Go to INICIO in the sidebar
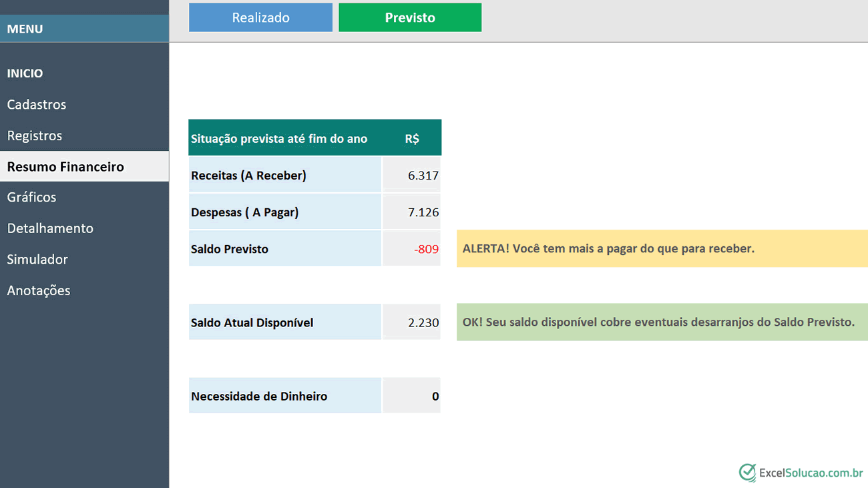The width and height of the screenshot is (868, 488). [x=25, y=73]
